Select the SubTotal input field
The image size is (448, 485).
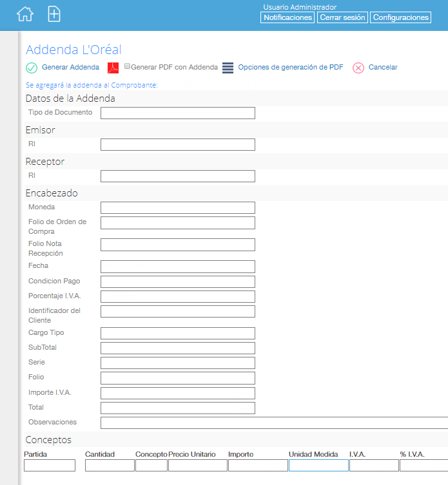[178, 348]
